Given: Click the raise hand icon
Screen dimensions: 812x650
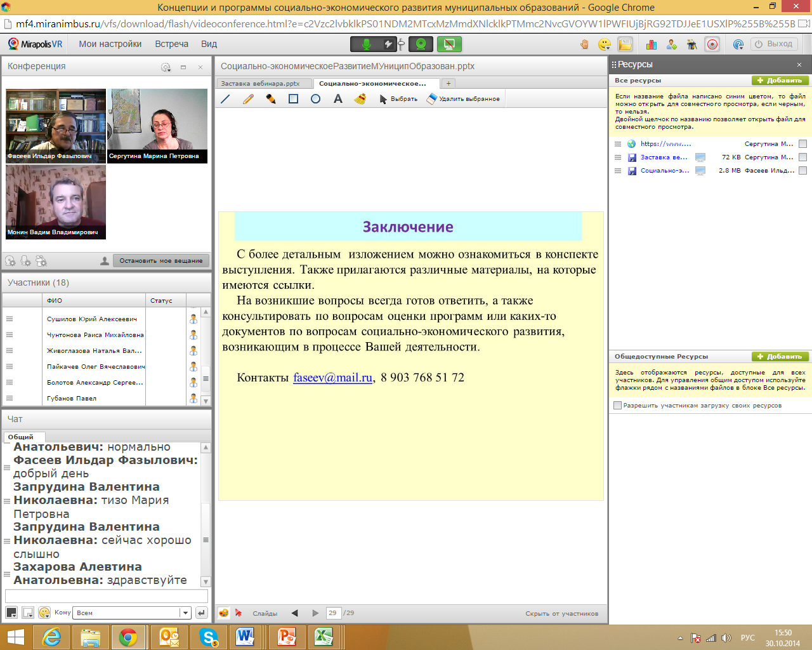Looking at the screenshot, I should (x=584, y=44).
